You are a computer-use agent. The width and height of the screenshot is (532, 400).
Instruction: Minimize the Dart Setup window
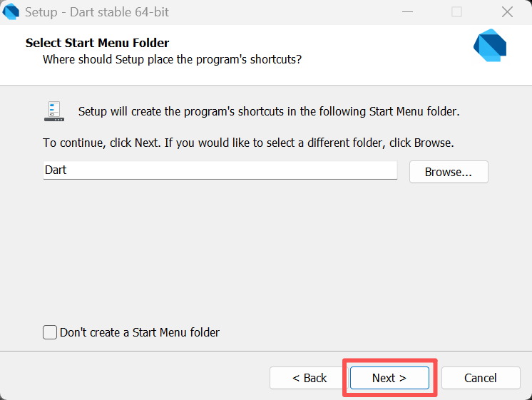407,12
